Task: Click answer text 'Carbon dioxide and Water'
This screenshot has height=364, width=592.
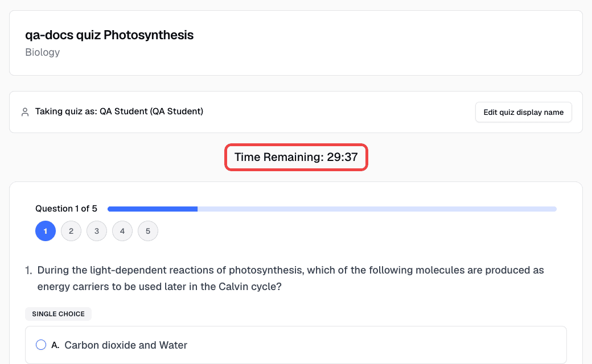Action: [126, 345]
